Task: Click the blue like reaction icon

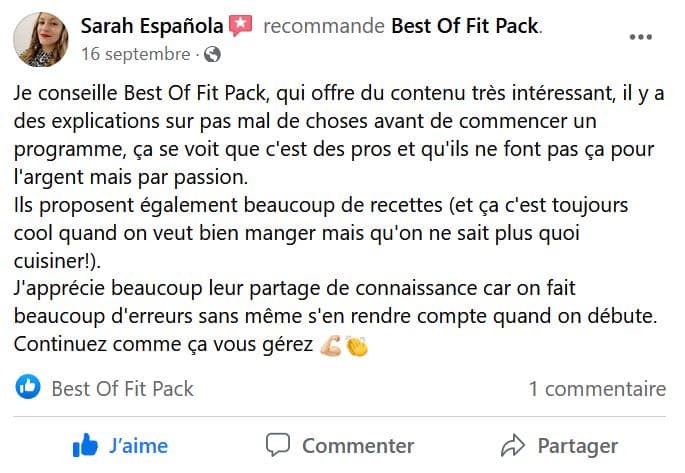Action: coord(29,388)
